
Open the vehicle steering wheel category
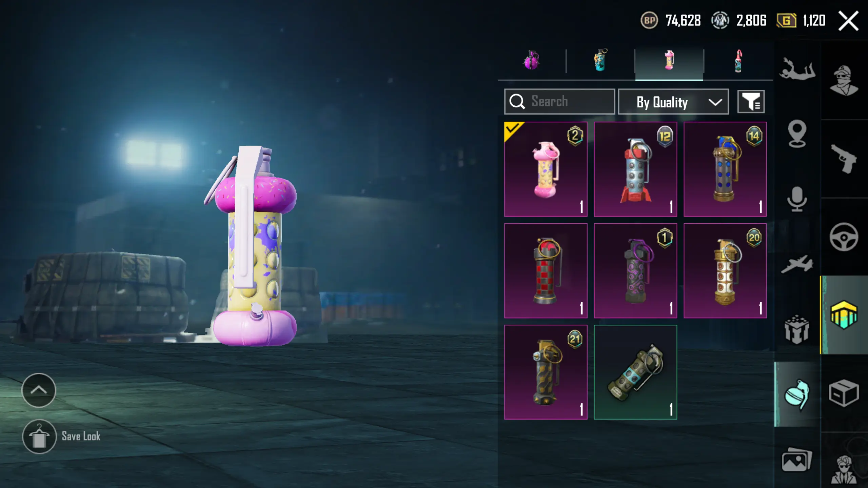click(x=844, y=237)
